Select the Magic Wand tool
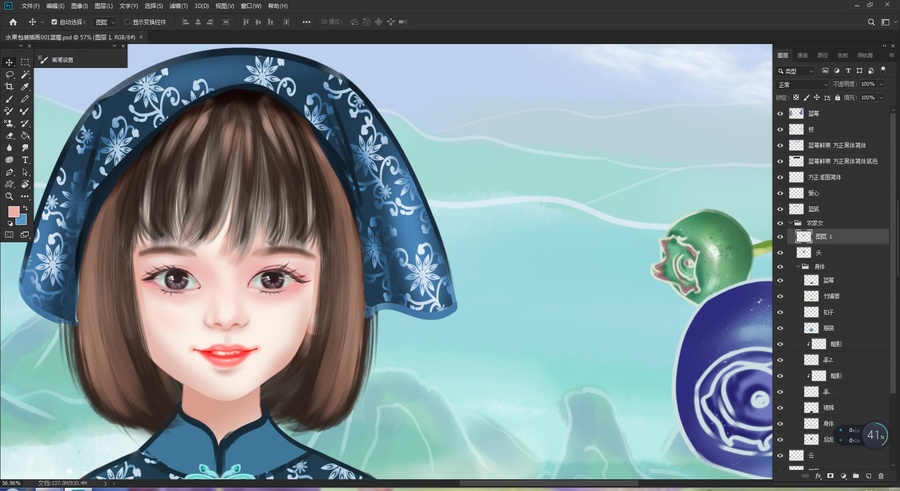 pos(25,75)
